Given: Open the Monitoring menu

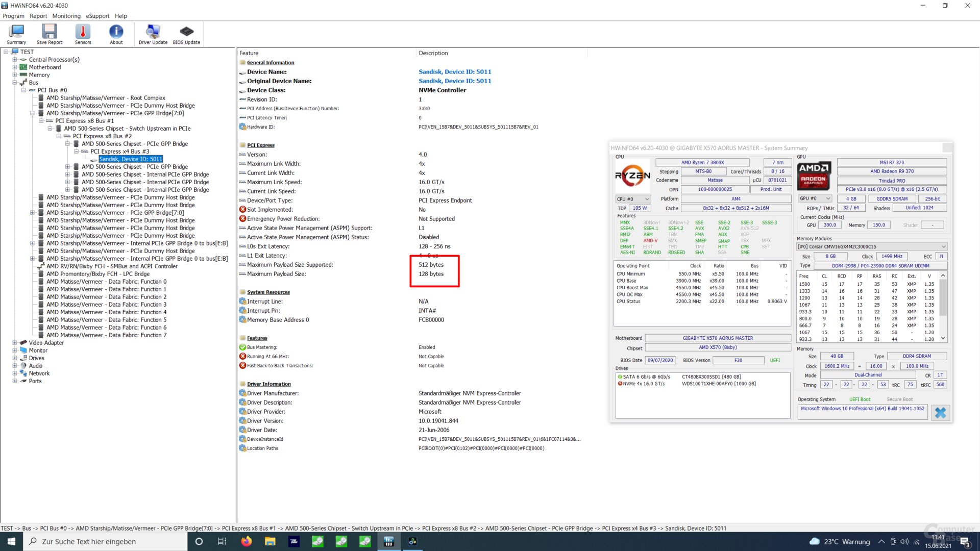Looking at the screenshot, I should pos(66,16).
